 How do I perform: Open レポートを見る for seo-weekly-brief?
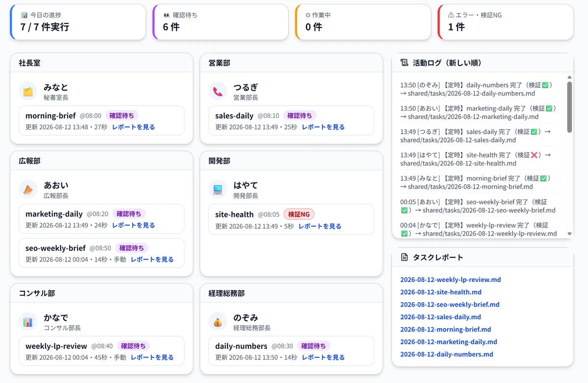point(152,260)
